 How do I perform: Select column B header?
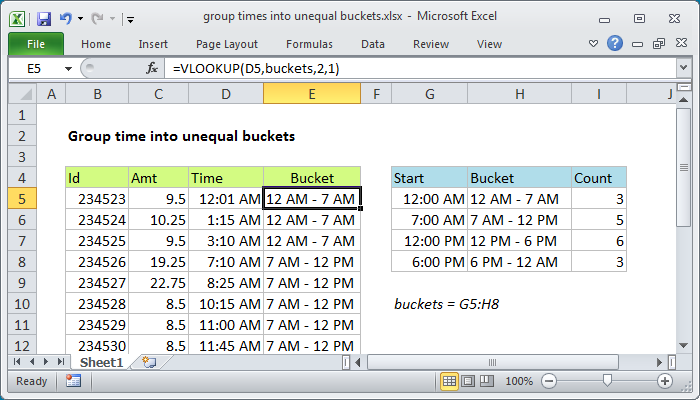pos(97,94)
